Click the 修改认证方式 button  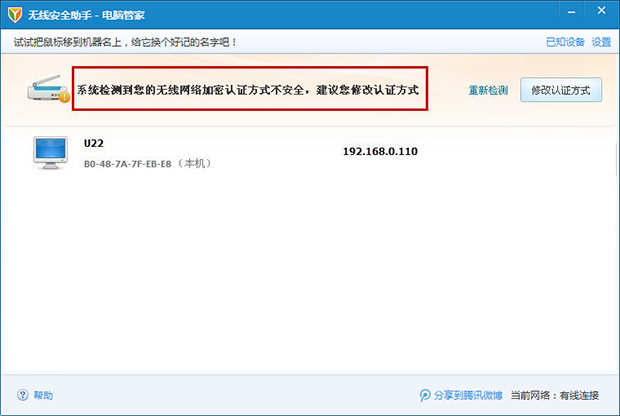pyautogui.click(x=561, y=90)
